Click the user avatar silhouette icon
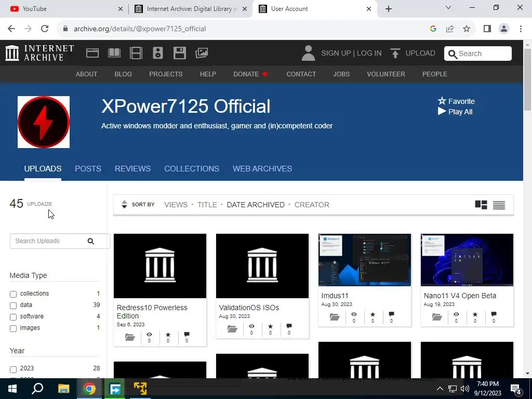This screenshot has height=399, width=532. click(308, 54)
